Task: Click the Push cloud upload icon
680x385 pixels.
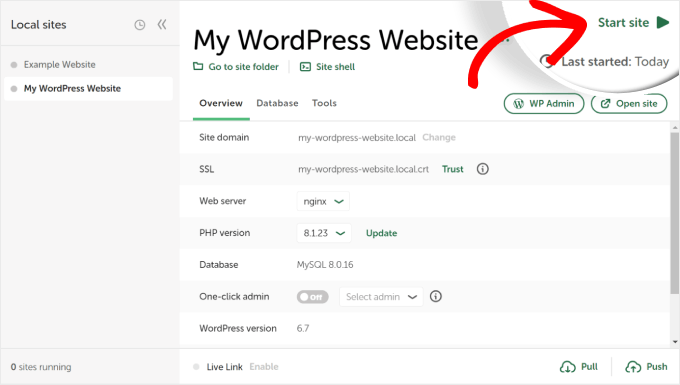Action: click(633, 367)
